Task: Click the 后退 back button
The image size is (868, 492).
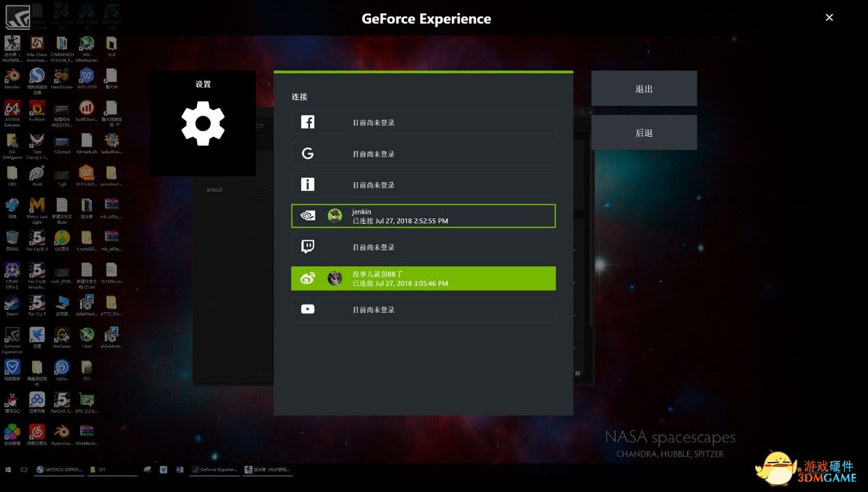Action: [643, 133]
